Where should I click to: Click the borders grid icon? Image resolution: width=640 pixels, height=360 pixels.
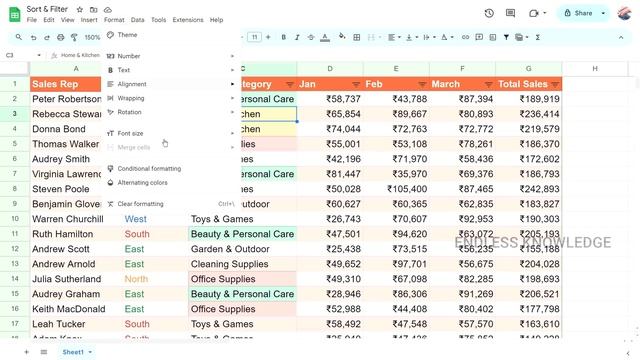tap(356, 37)
